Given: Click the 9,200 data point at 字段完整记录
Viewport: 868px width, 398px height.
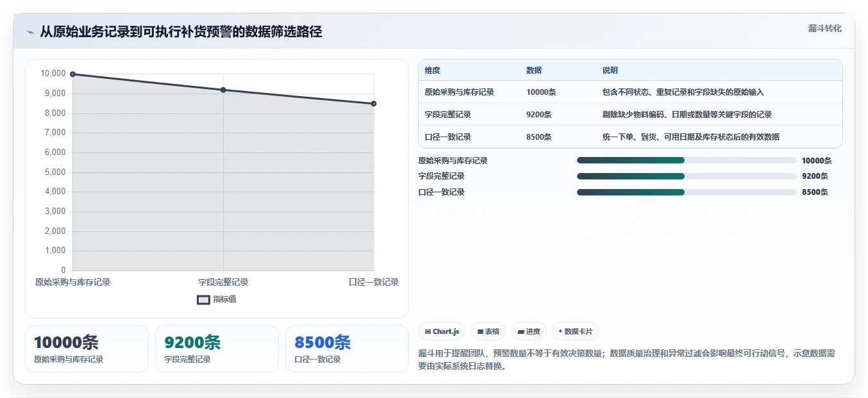Looking at the screenshot, I should pos(223,90).
